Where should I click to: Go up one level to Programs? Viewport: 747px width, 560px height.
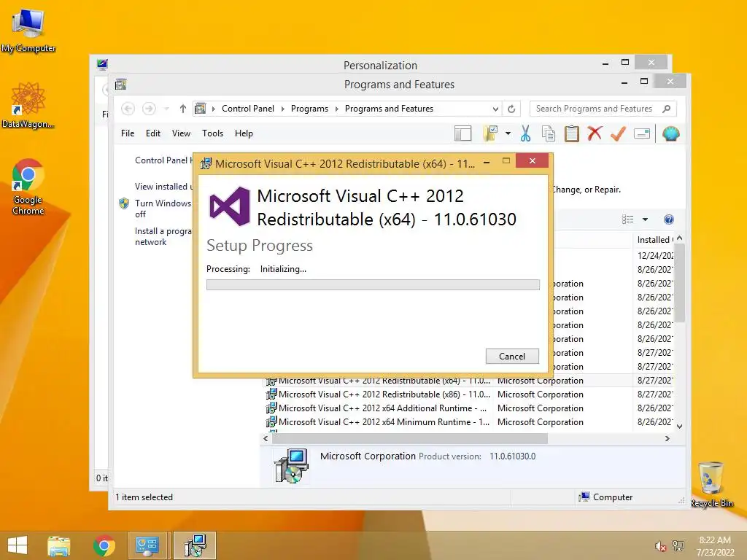point(182,109)
